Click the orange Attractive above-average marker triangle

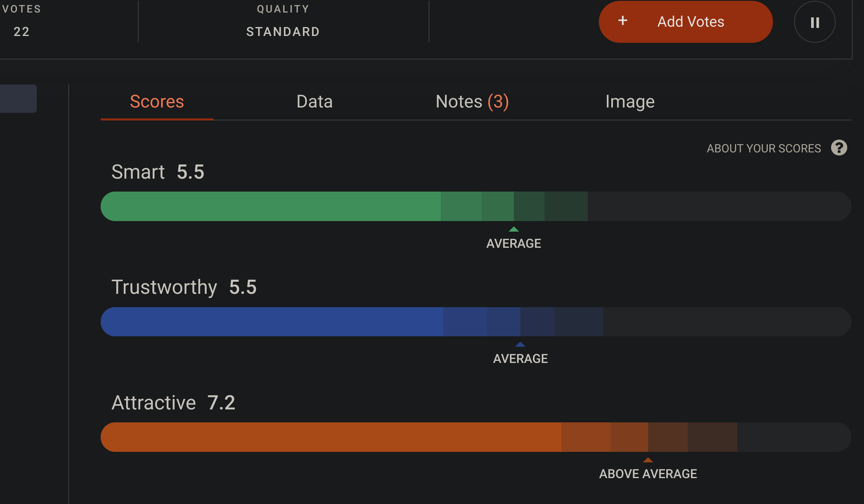(x=648, y=460)
